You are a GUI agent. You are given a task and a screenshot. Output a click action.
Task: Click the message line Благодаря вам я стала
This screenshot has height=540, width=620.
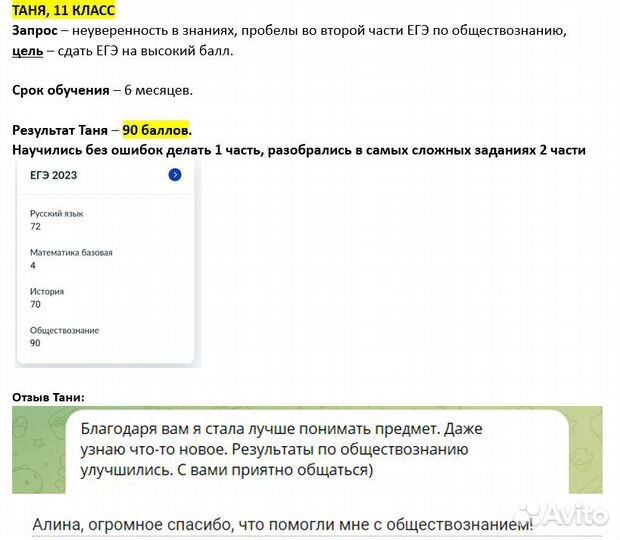click(x=282, y=429)
